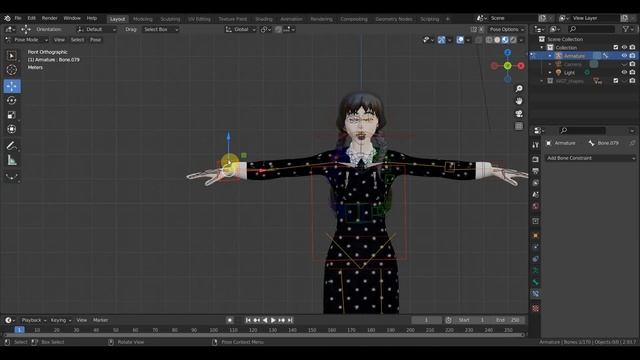Click the red X axis gizmo ball
This screenshot has height=360, width=640.
(x=521, y=66)
